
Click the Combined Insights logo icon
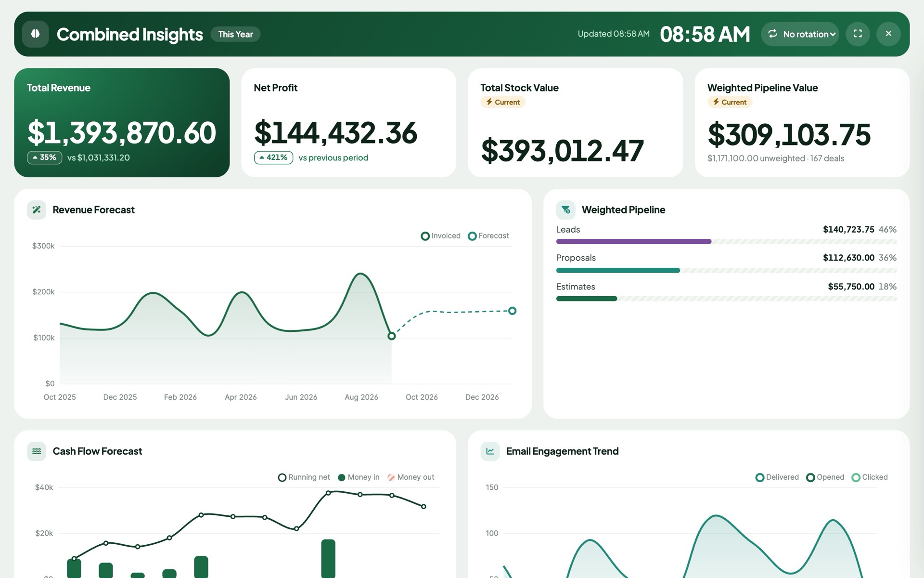[35, 34]
